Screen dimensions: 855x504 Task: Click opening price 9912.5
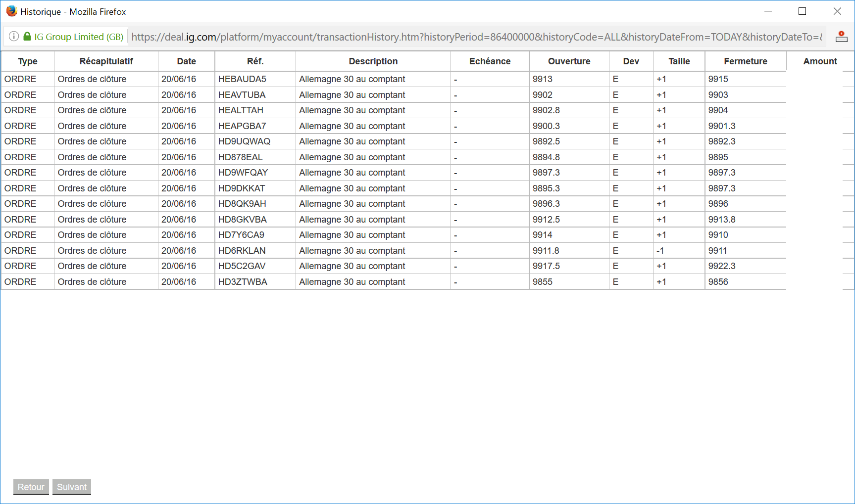click(x=547, y=220)
